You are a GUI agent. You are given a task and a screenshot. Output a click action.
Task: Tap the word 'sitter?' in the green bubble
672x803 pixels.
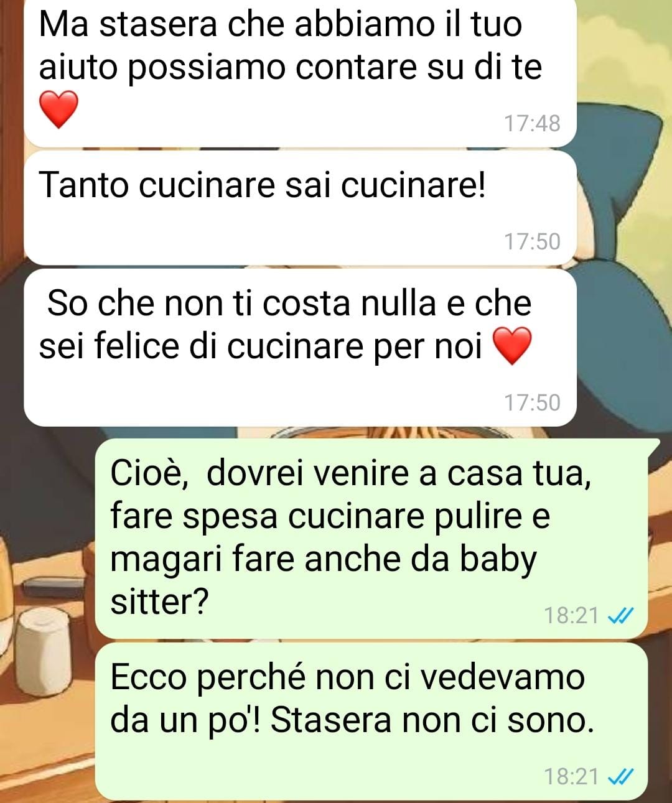159,601
